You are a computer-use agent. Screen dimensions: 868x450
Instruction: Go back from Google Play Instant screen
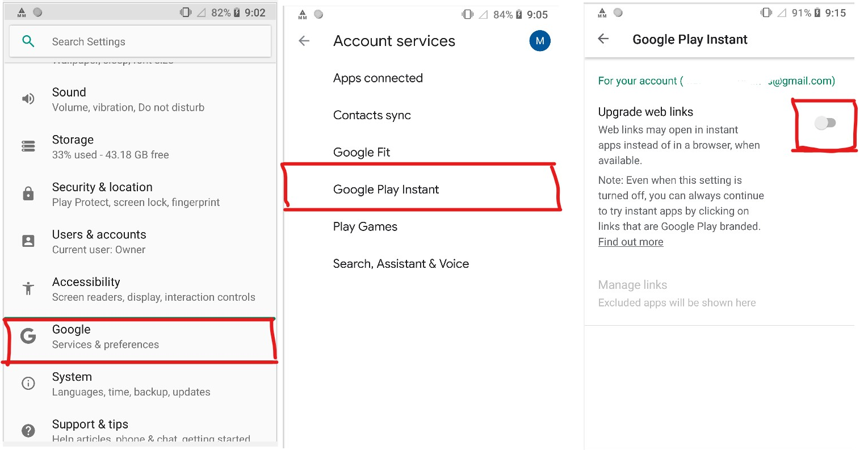603,39
